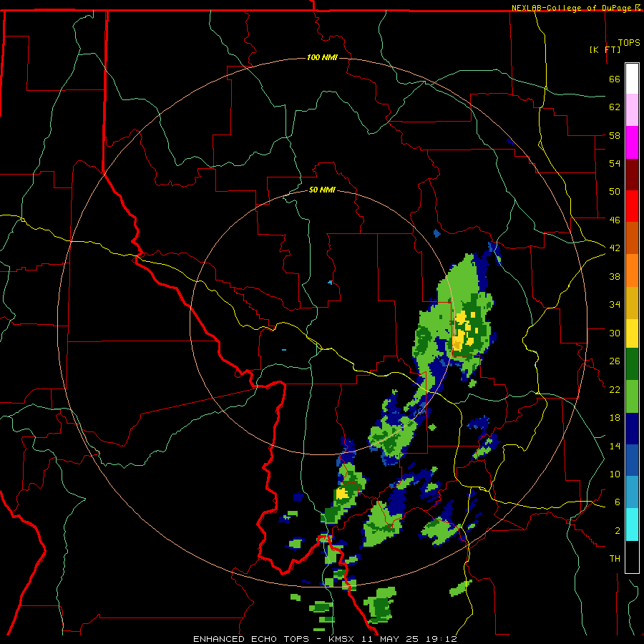Click the 'TH' legend label

click(x=615, y=558)
